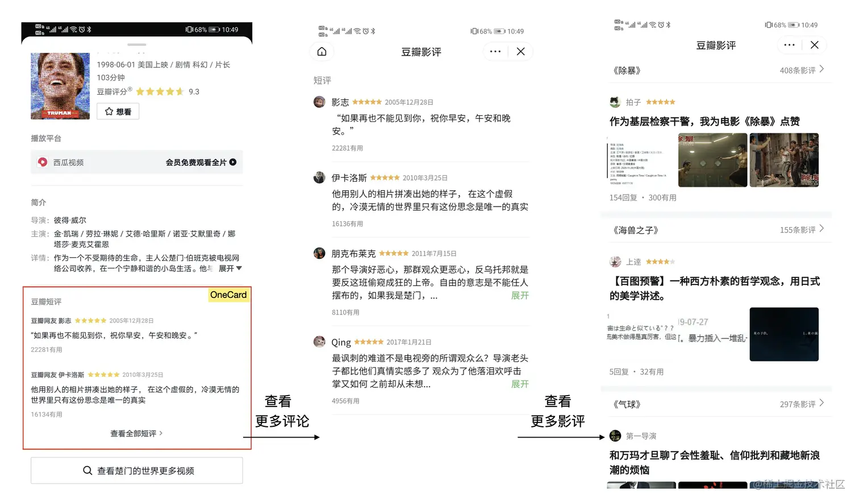The width and height of the screenshot is (859, 504).
Task: Open 查看全部短评 link
Action: (x=136, y=434)
